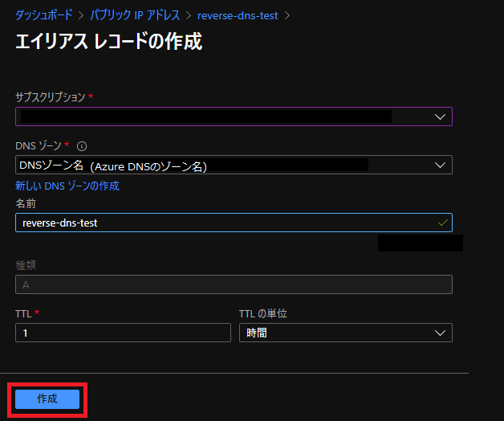Viewport: 504px width, 421px height.
Task: Click the breadcrumb chevron after ダッシュボード
Action: [x=81, y=15]
